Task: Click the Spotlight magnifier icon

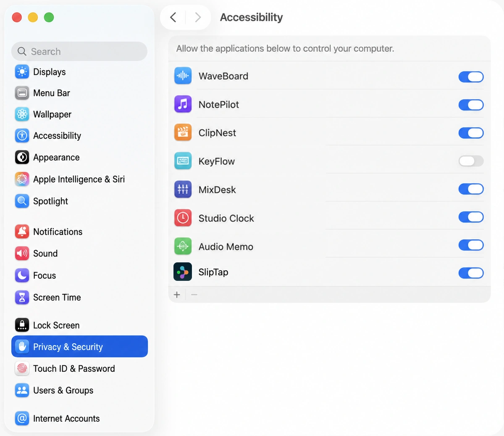Action: pyautogui.click(x=22, y=201)
